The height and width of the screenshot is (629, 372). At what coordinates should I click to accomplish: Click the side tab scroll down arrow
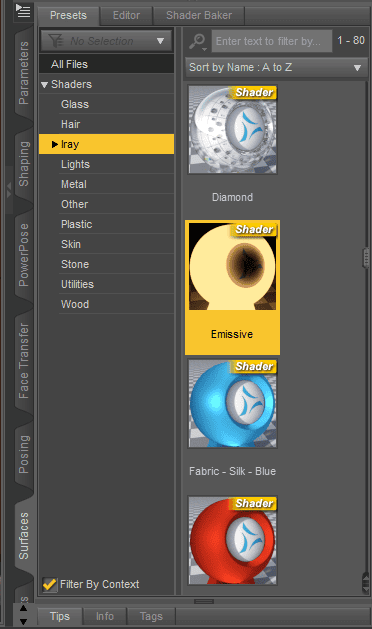23,621
